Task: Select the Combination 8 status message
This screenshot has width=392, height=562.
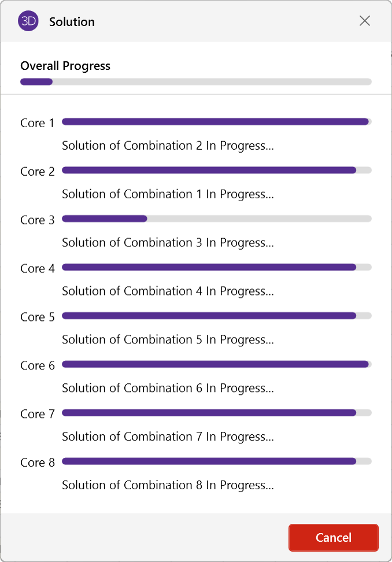Action: 168,486
